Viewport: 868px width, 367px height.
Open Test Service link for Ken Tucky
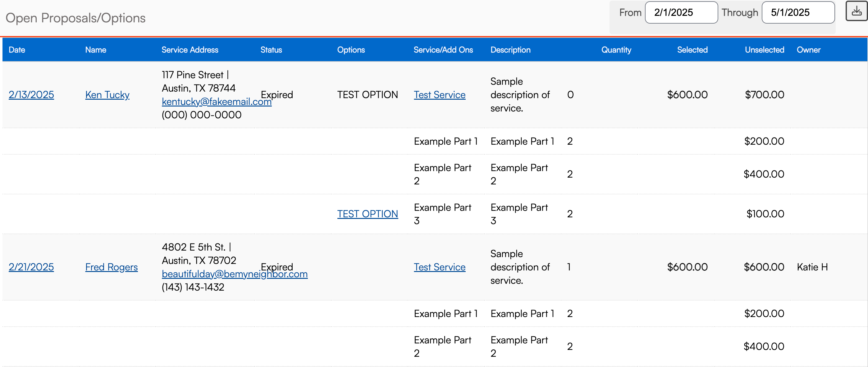tap(439, 95)
